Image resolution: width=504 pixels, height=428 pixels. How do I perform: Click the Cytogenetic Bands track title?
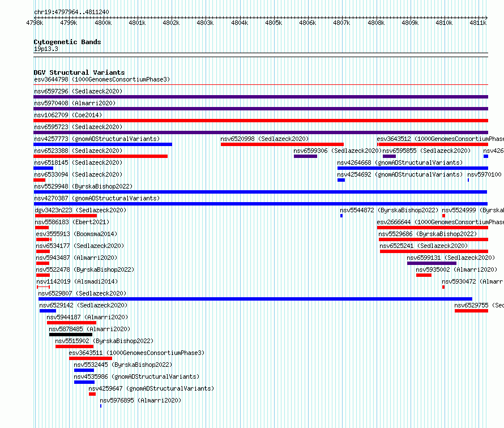[67, 42]
